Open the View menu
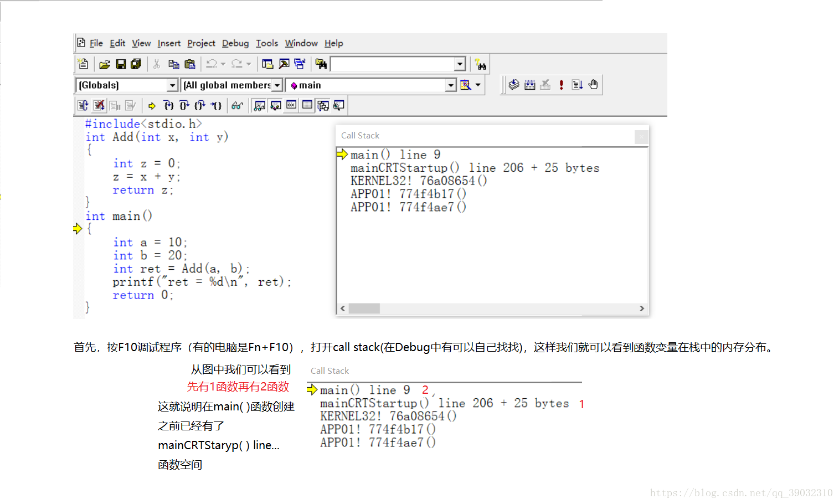Image resolution: width=839 pixels, height=504 pixels. [141, 43]
